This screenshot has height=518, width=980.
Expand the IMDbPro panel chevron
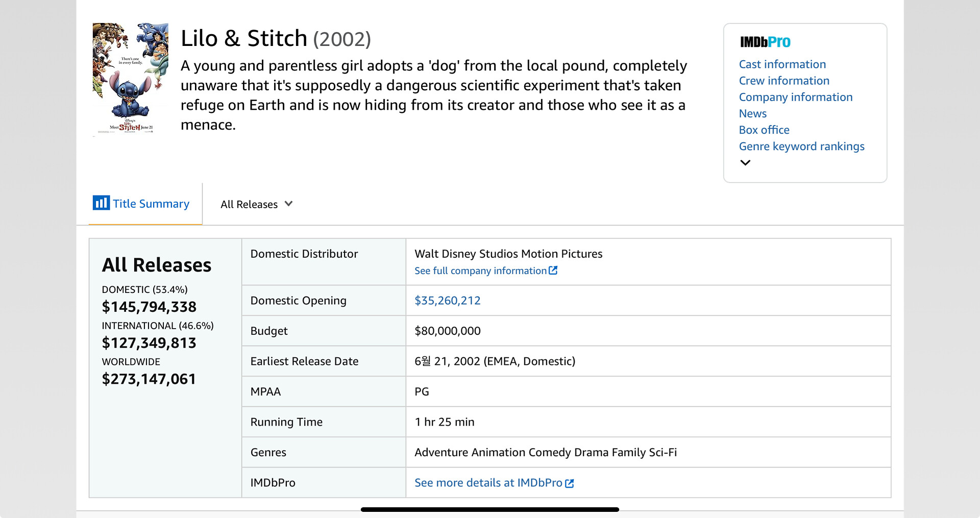pos(745,163)
